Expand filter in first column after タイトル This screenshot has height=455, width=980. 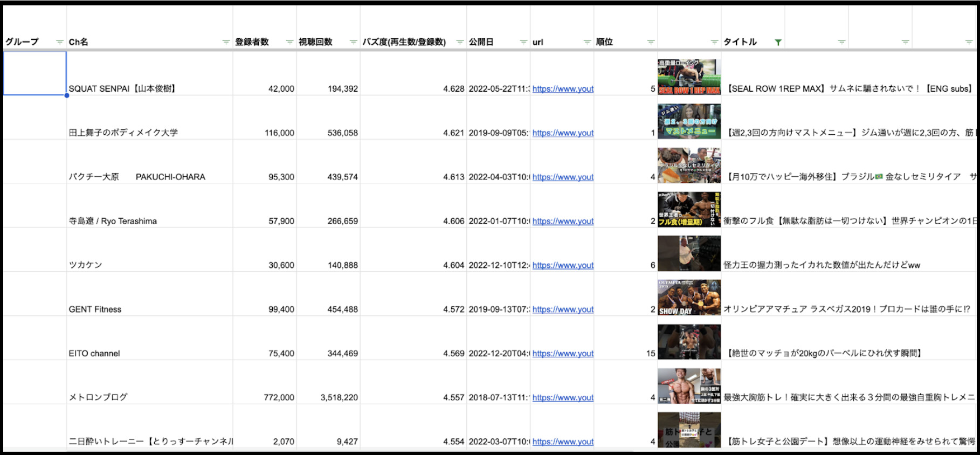tap(841, 42)
